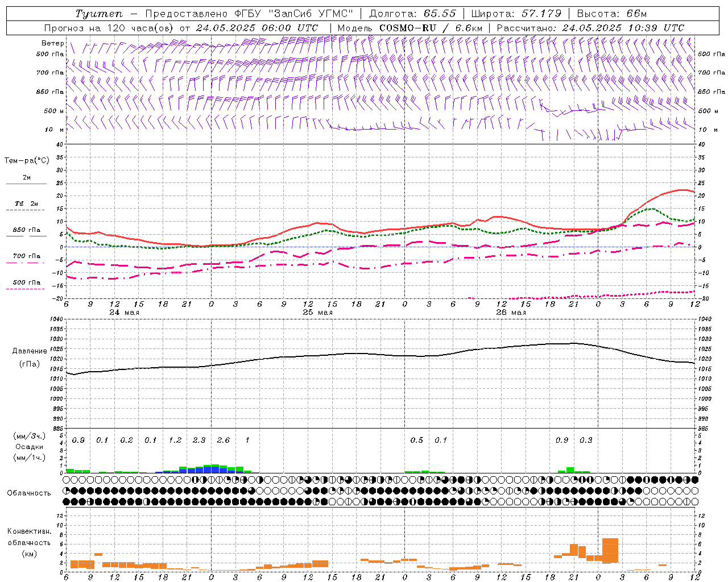Click the dotted line sample under temperature "500 гПа"
This screenshot has width=728, height=582.
point(26,289)
